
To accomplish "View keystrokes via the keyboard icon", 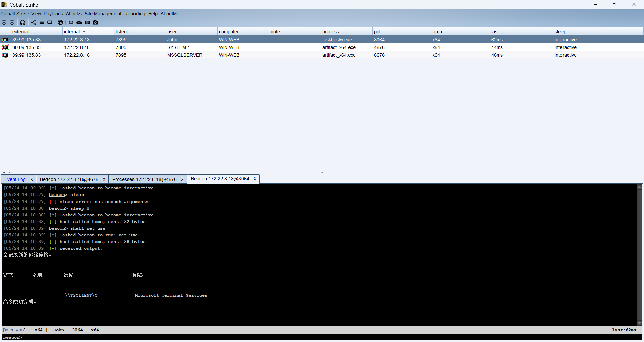I will (x=87, y=22).
